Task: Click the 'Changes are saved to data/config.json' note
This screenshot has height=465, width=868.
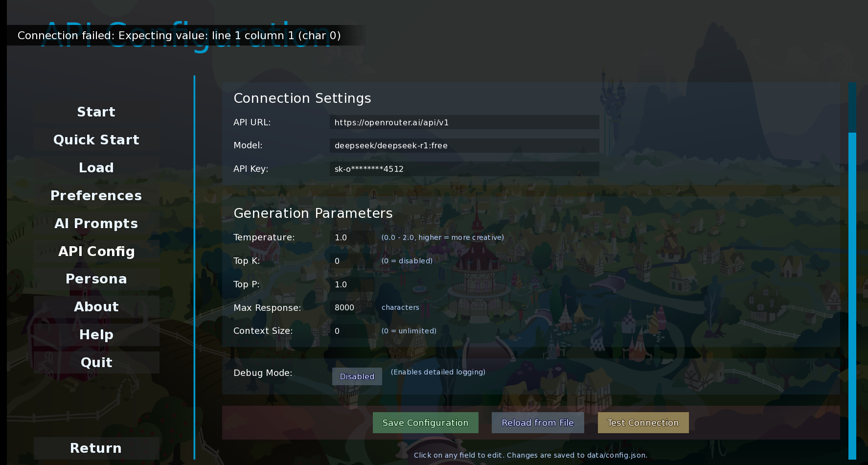Action: pyautogui.click(x=577, y=455)
